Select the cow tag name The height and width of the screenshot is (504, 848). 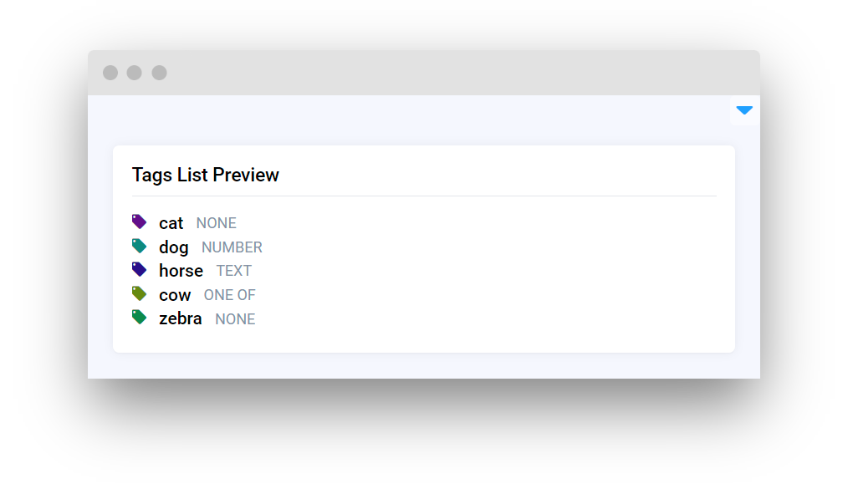(x=175, y=295)
